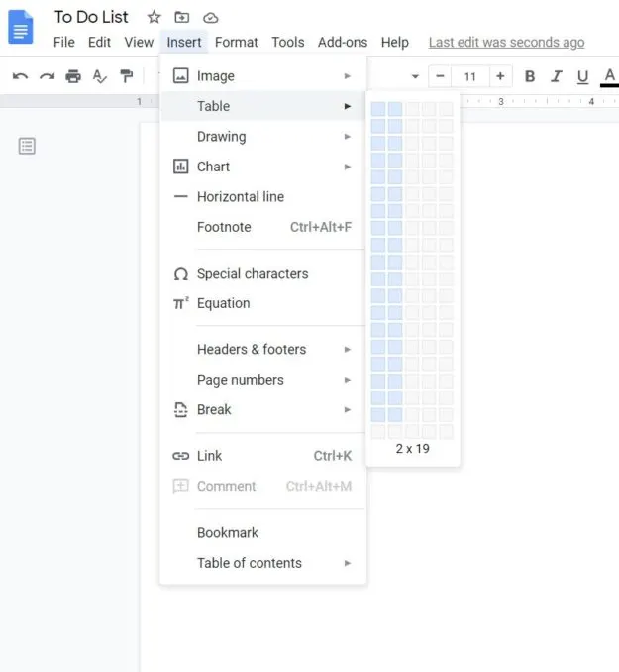Image resolution: width=619 pixels, height=672 pixels.
Task: Click the '2 x 19' table size label
Action: [413, 449]
